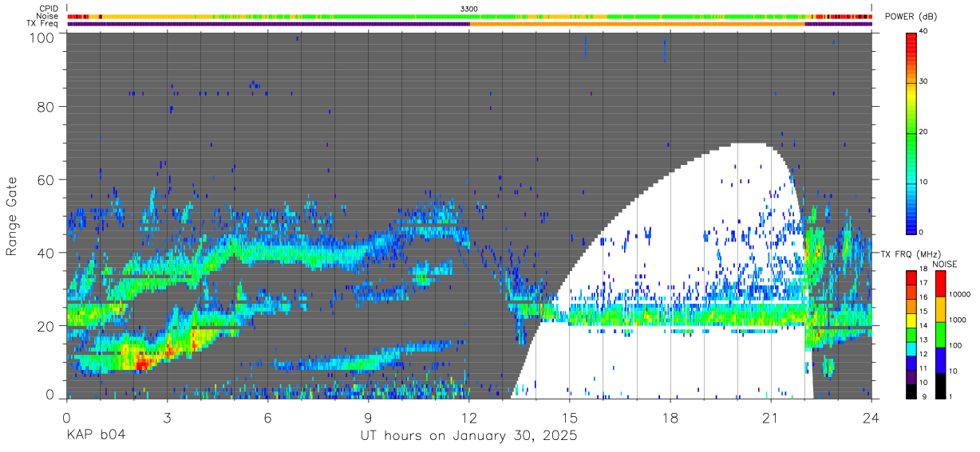Click the 60 tick label on range axis
The image size is (980, 452).
coord(45,180)
